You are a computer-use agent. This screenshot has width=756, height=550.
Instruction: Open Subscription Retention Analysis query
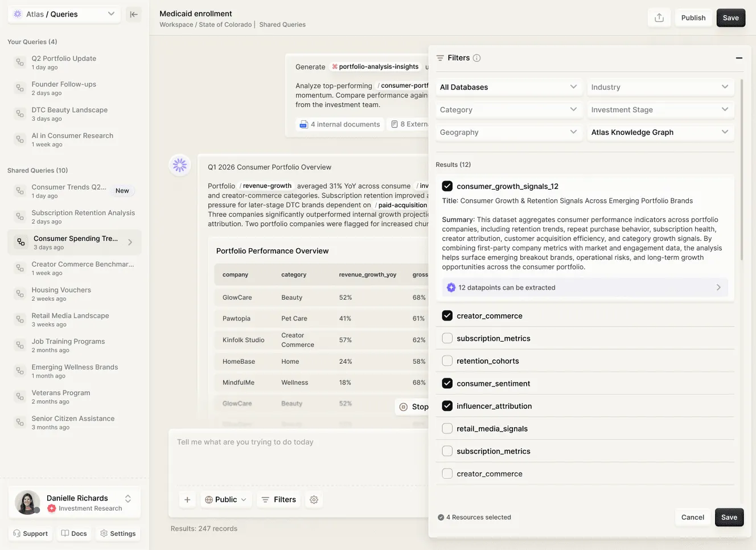coord(75,216)
